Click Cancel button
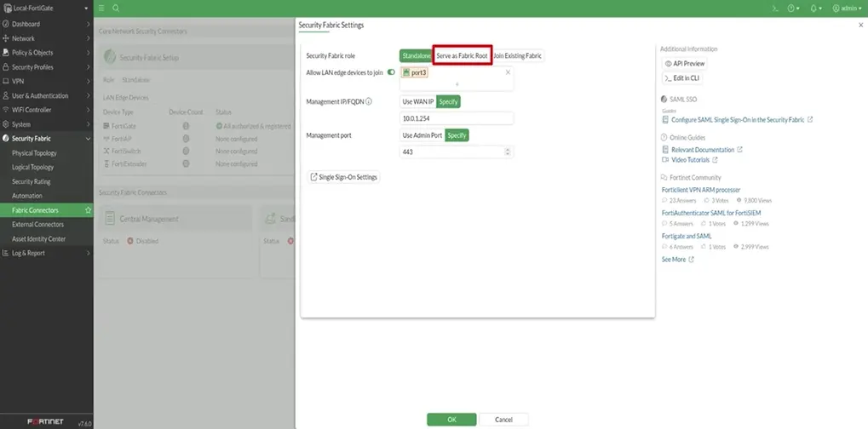This screenshot has height=429, width=868. (x=503, y=420)
